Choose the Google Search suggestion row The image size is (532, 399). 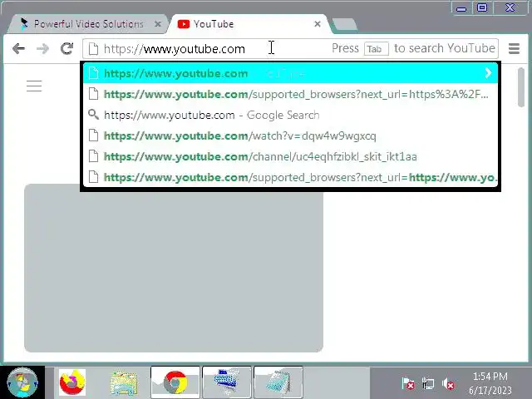pyautogui.click(x=290, y=115)
